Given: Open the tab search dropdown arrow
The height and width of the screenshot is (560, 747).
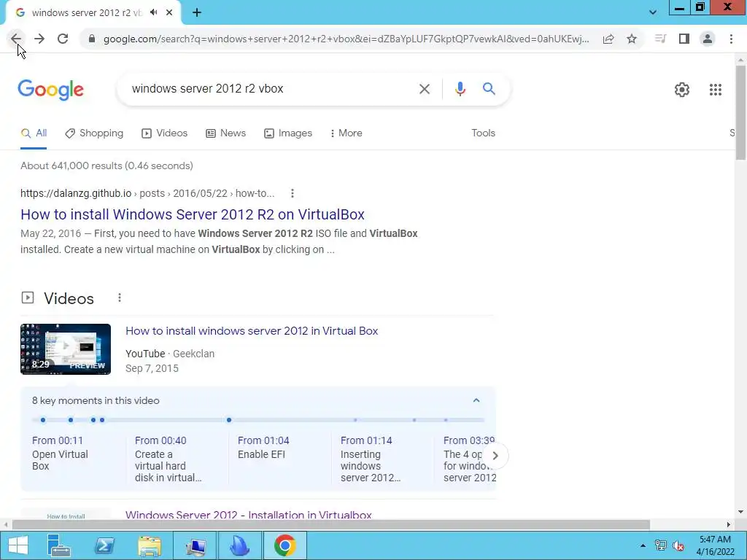Looking at the screenshot, I should [653, 12].
